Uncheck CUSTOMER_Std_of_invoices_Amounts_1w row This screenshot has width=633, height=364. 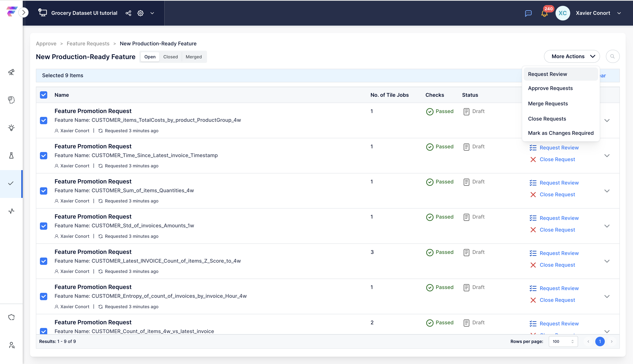click(x=44, y=226)
